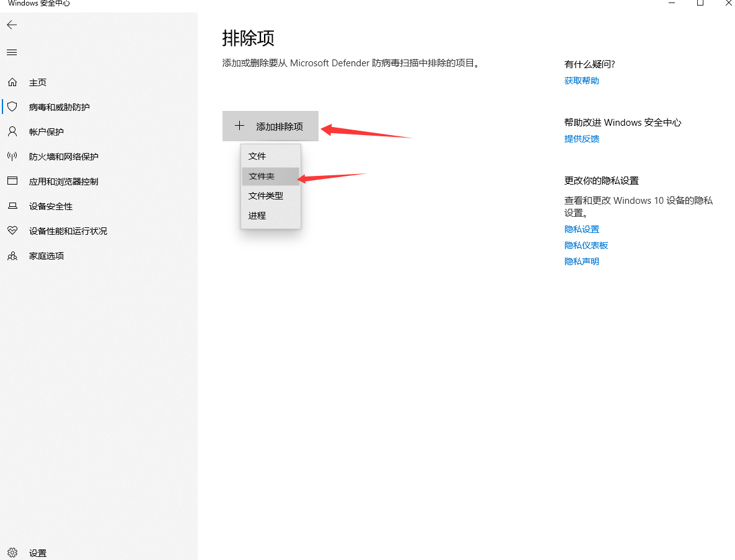Click the 设置 gear icon
The width and height of the screenshot is (735, 560).
coord(13,553)
